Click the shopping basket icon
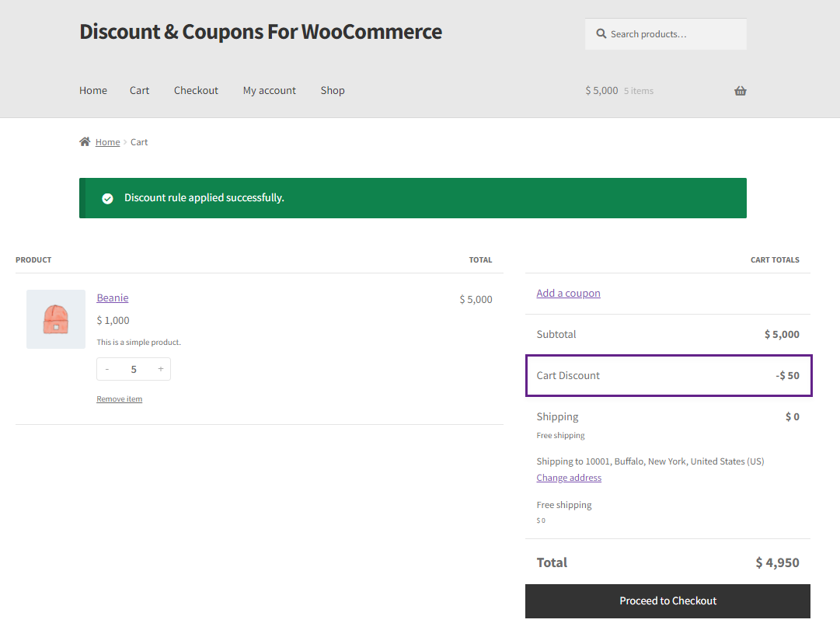 (x=740, y=91)
